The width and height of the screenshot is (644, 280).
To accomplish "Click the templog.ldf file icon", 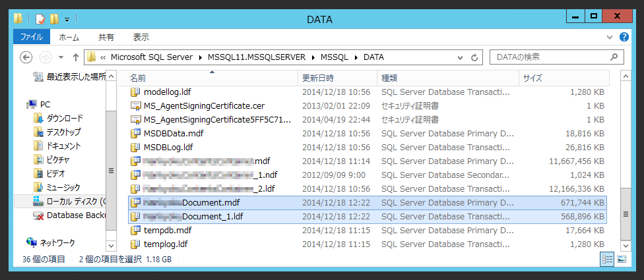I will tap(135, 244).
